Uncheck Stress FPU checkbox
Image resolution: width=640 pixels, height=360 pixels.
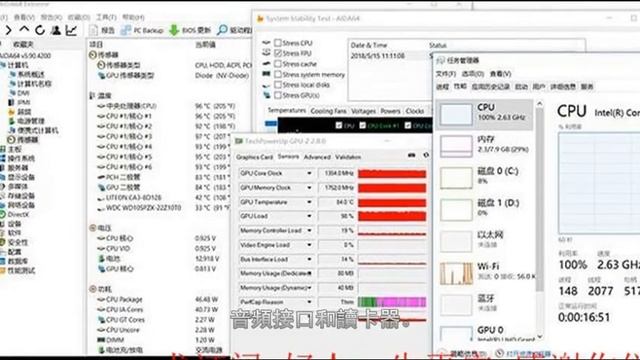point(278,53)
